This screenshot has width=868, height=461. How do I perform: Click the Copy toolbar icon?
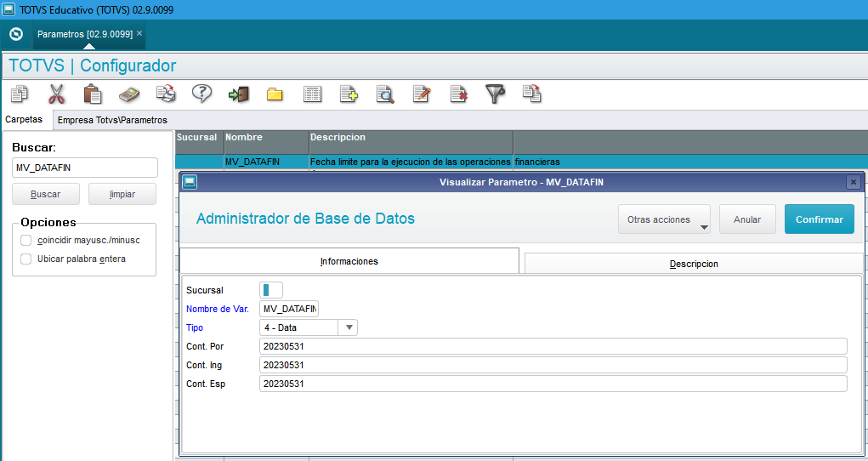(20, 94)
